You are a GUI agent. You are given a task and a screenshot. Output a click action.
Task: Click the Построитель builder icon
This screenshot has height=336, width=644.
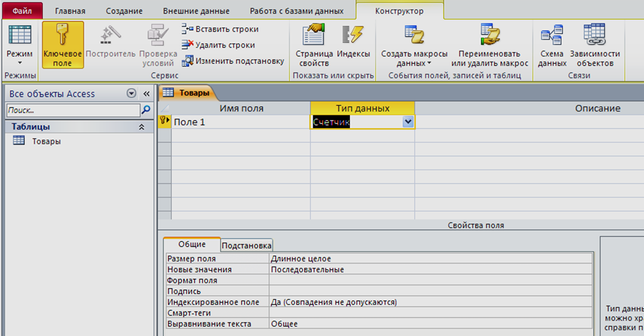[x=110, y=35]
